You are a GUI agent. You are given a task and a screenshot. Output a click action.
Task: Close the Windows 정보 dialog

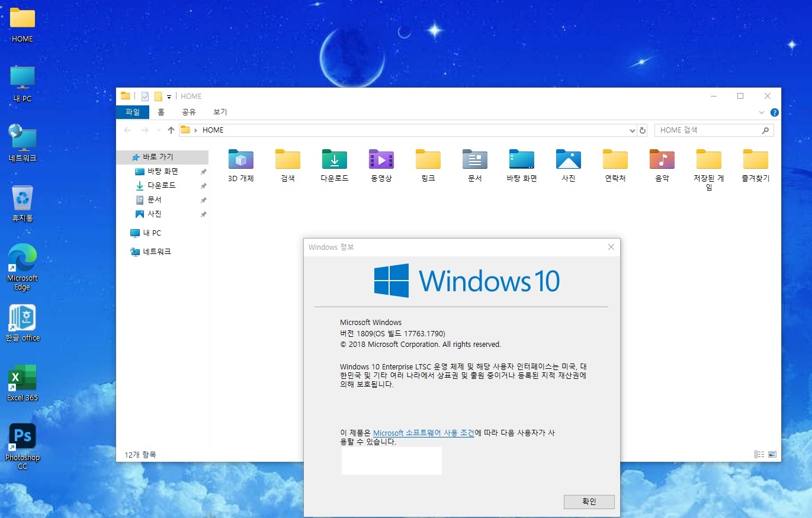tap(611, 247)
